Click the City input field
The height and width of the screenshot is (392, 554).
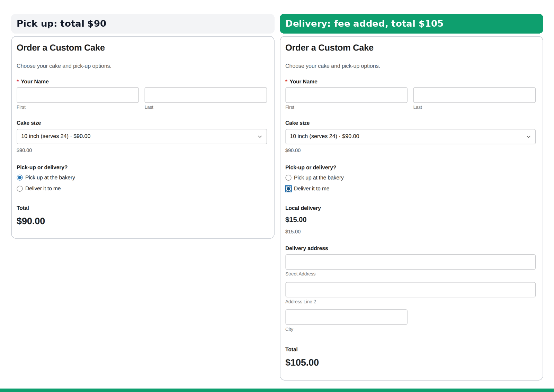346,317
